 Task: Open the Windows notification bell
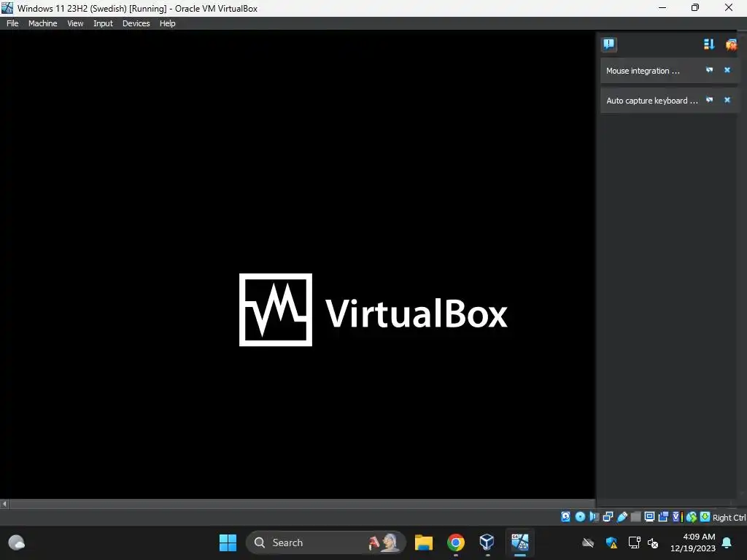coord(727,542)
